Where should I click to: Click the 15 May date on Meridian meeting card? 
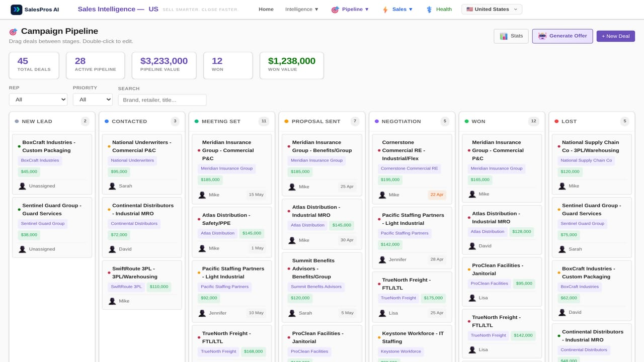click(256, 195)
